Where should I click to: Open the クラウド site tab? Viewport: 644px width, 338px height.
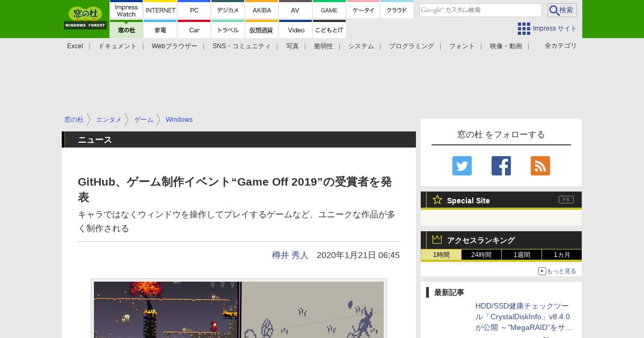(397, 10)
